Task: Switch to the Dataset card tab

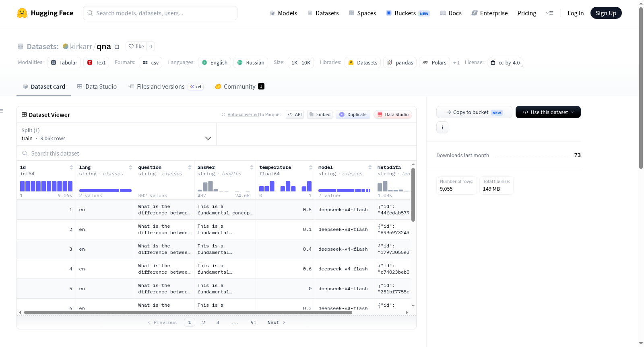Action: tap(43, 86)
